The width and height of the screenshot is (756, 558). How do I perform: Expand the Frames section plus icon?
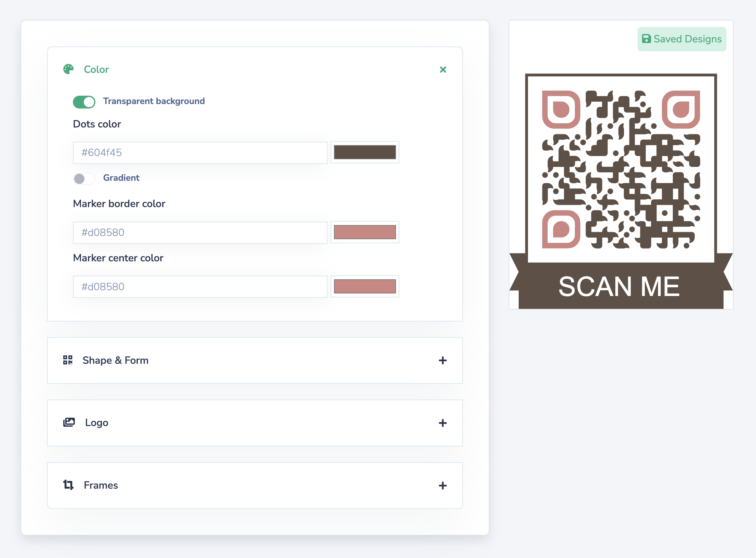(443, 486)
